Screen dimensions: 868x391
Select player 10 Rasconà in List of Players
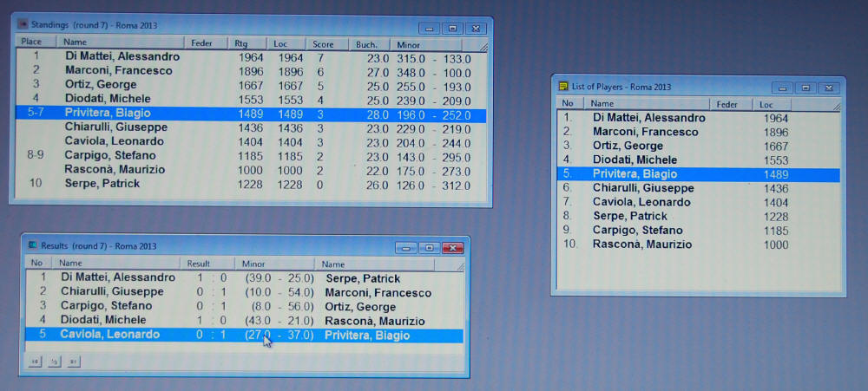(698, 244)
